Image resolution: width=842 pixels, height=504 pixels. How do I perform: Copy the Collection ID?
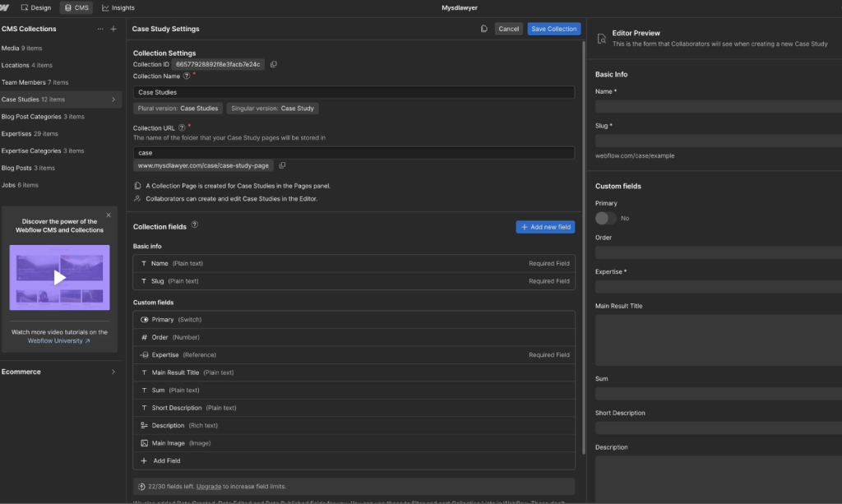coord(273,64)
